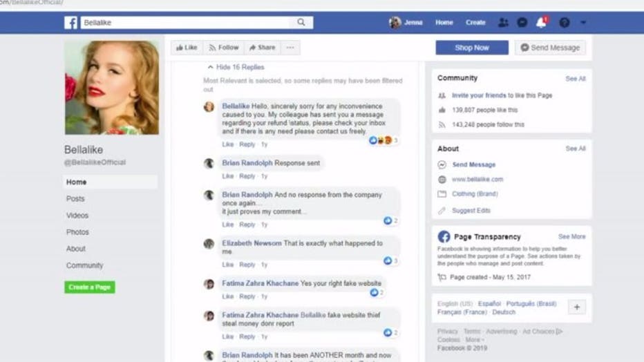Open the Messenger icon in top bar

[522, 23]
